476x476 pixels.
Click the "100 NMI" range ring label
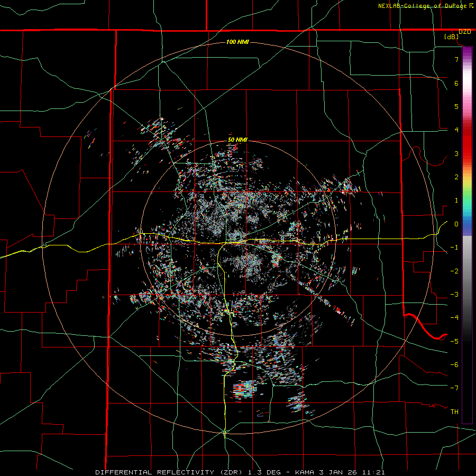237,42
